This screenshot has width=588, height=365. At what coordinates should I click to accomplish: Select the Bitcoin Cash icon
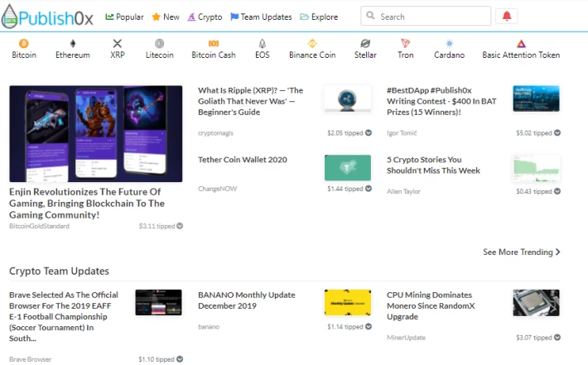[x=214, y=44]
